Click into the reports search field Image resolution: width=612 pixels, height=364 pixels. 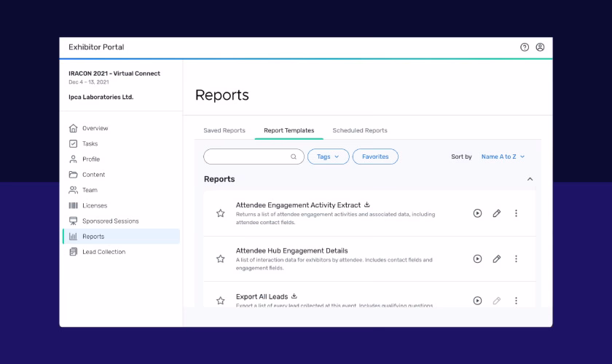click(x=254, y=157)
